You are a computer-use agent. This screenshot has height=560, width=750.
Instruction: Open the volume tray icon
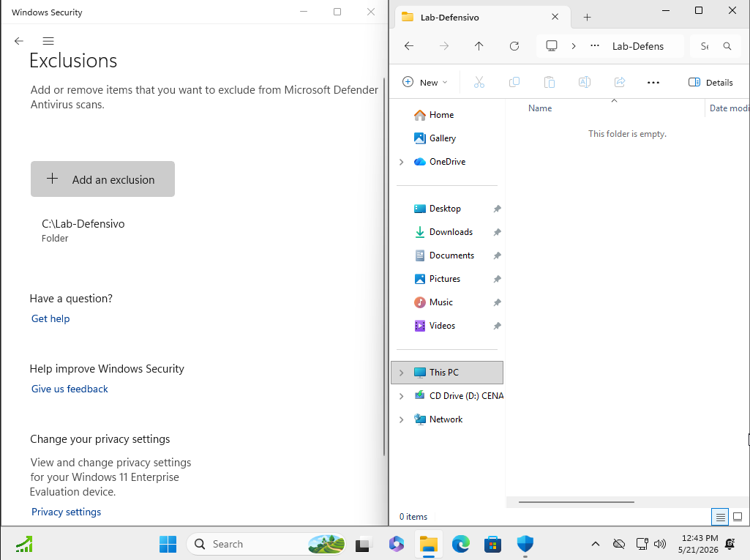click(660, 544)
